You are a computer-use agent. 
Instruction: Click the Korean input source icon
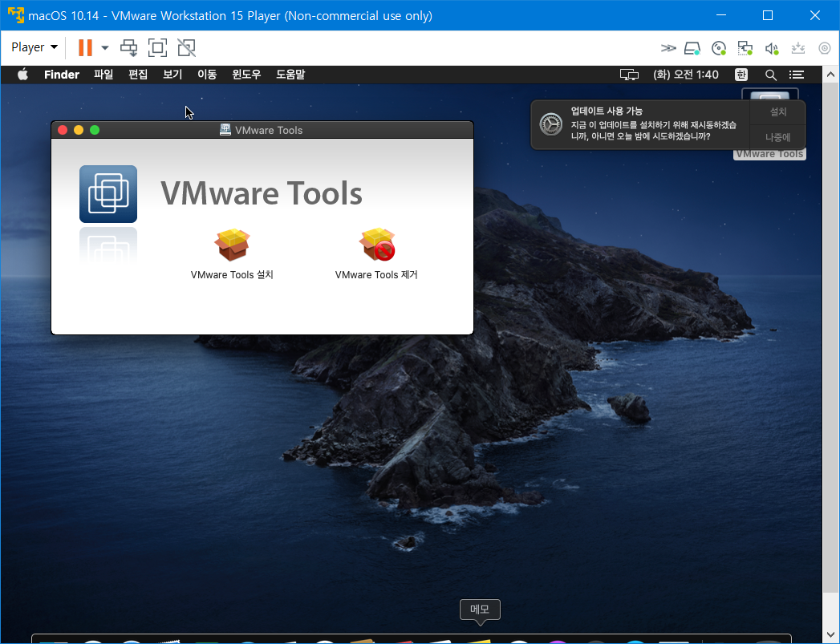[741, 75]
